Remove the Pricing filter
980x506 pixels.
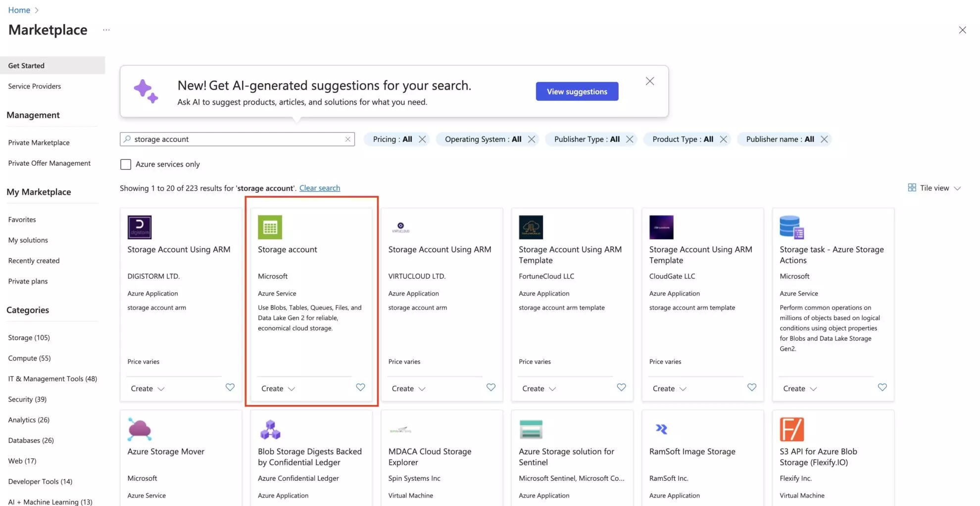click(x=422, y=139)
